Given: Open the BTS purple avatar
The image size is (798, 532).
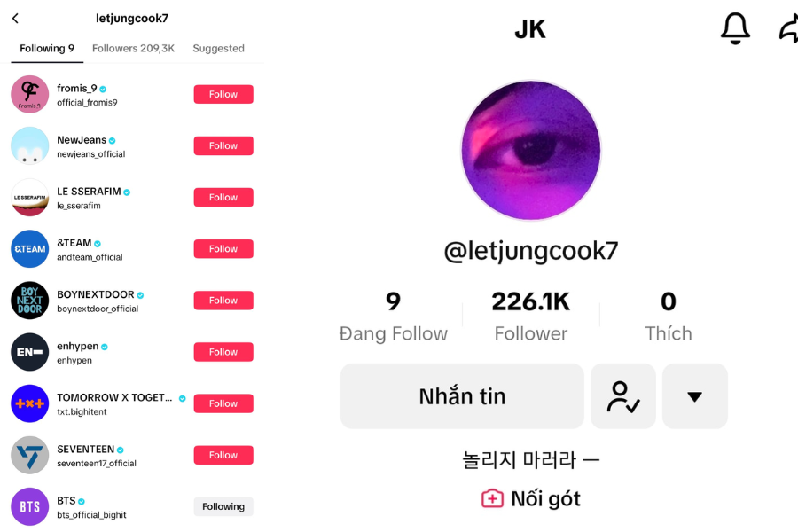Looking at the screenshot, I should pos(29,506).
